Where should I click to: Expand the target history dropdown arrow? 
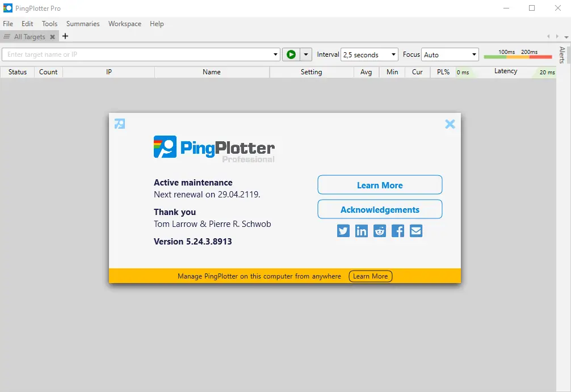275,54
